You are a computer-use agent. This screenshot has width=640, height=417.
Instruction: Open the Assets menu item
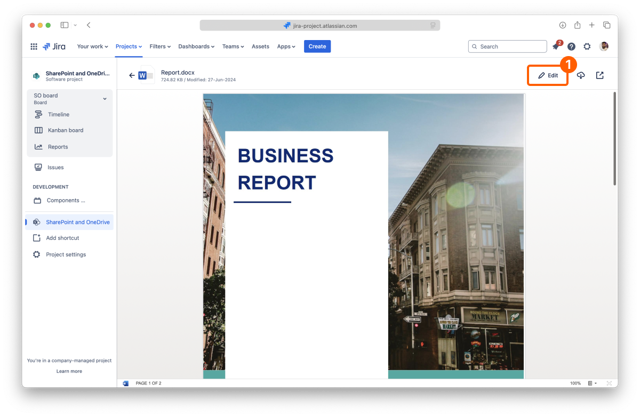[x=260, y=46]
